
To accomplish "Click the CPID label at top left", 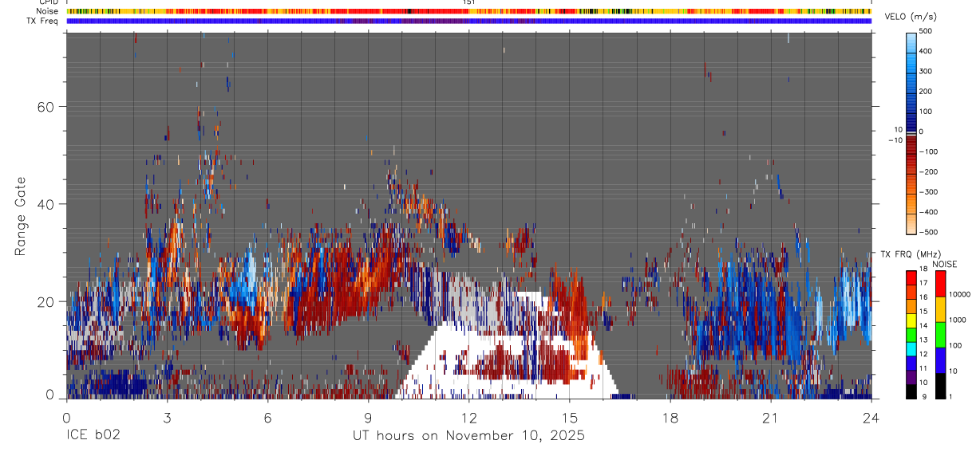I will tap(48, 2).
